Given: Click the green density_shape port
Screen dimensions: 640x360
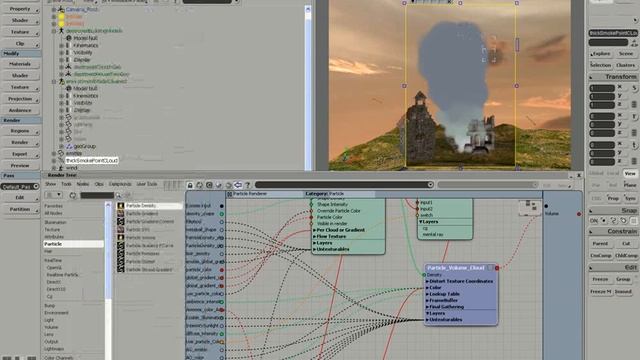Looking at the screenshot, I should [222, 213].
